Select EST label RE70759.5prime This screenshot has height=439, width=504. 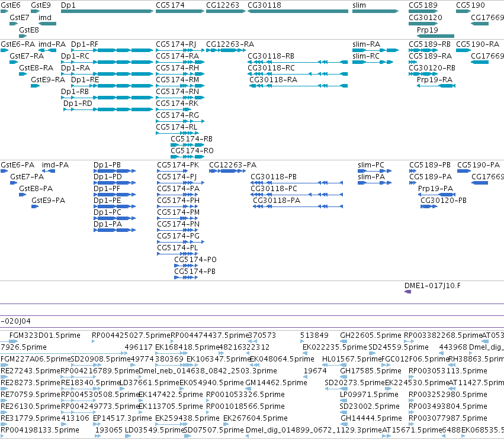[x=30, y=395]
